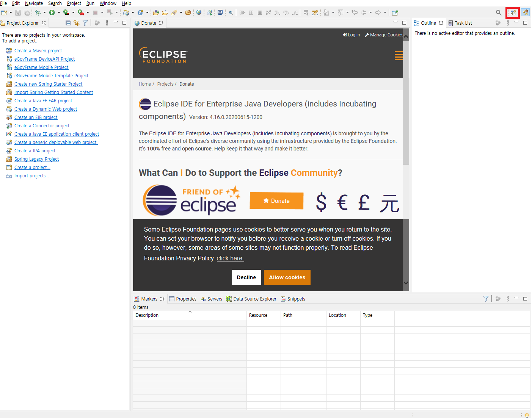The image size is (532, 418).
Task: Click the Resource column header
Action: (264, 315)
